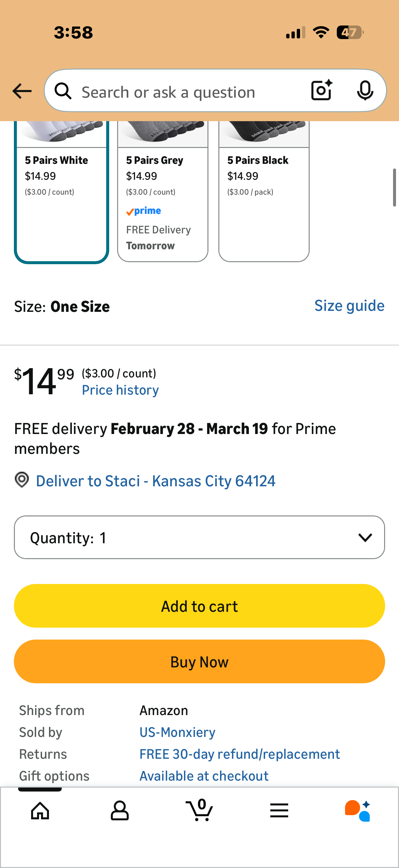The width and height of the screenshot is (399, 868).
Task: Select the 5 Pairs Black option
Action: coord(264,192)
